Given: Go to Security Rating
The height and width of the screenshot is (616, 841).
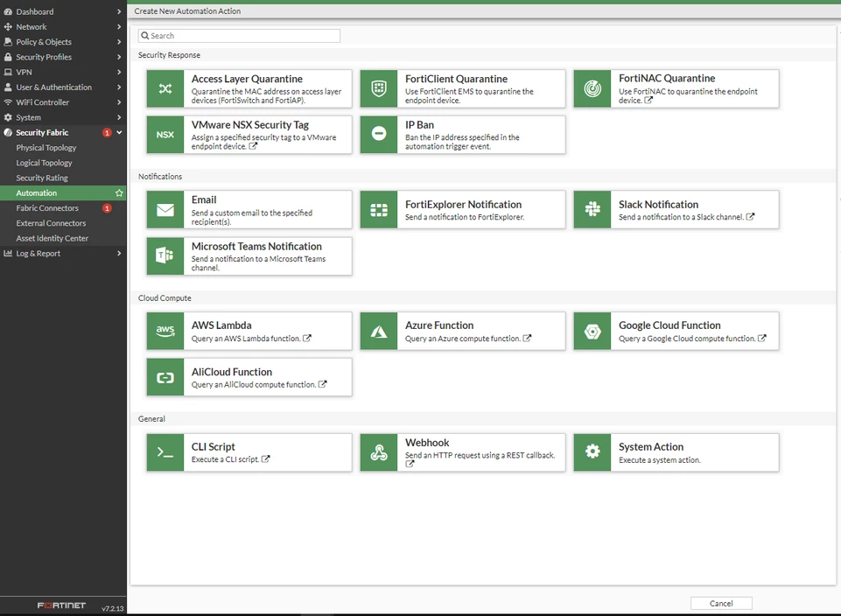Looking at the screenshot, I should (42, 178).
